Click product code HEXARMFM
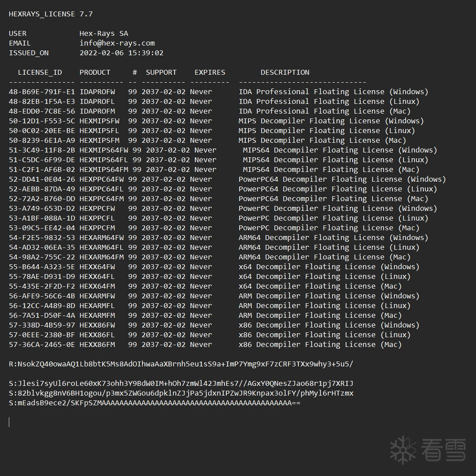 click(x=97, y=315)
